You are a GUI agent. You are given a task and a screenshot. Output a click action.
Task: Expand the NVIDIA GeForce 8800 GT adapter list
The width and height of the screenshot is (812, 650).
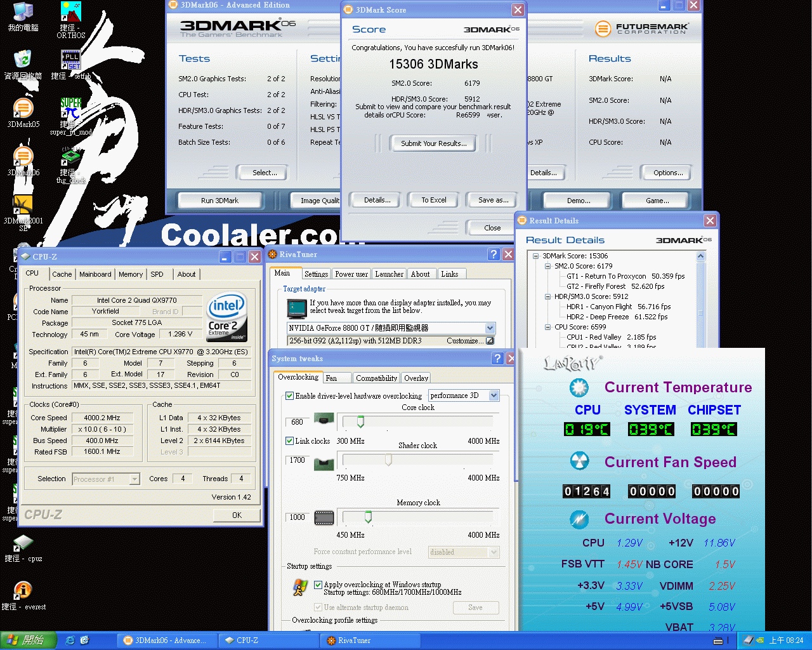coord(490,328)
